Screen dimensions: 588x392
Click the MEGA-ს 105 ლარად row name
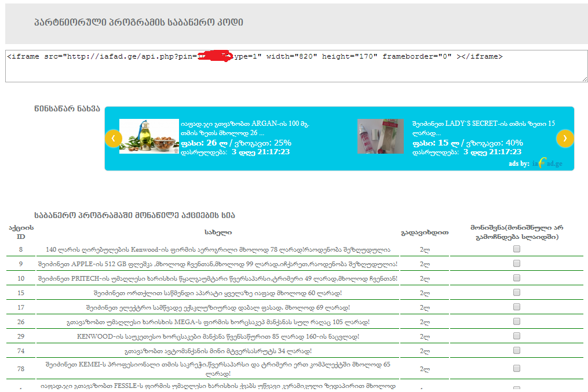tap(218, 322)
